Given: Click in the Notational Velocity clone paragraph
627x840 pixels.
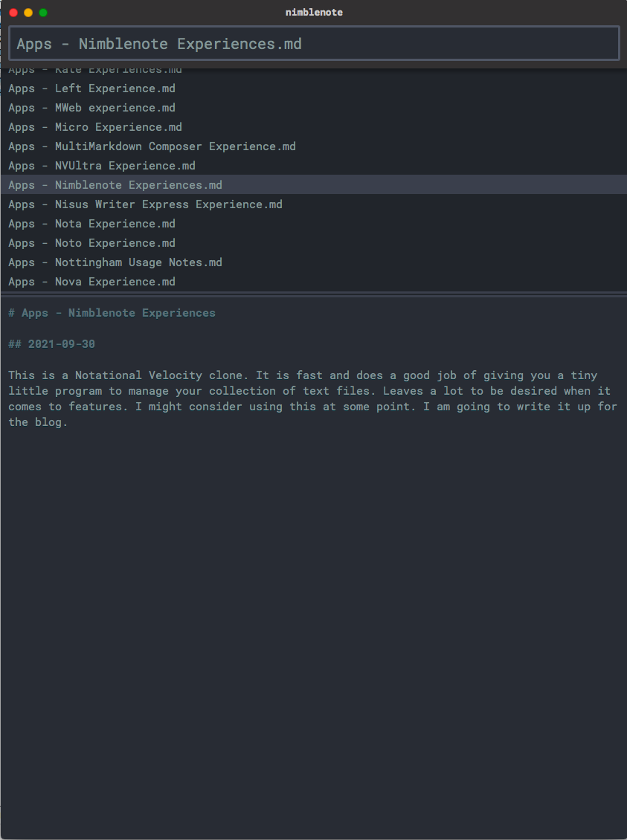Looking at the screenshot, I should 312,398.
